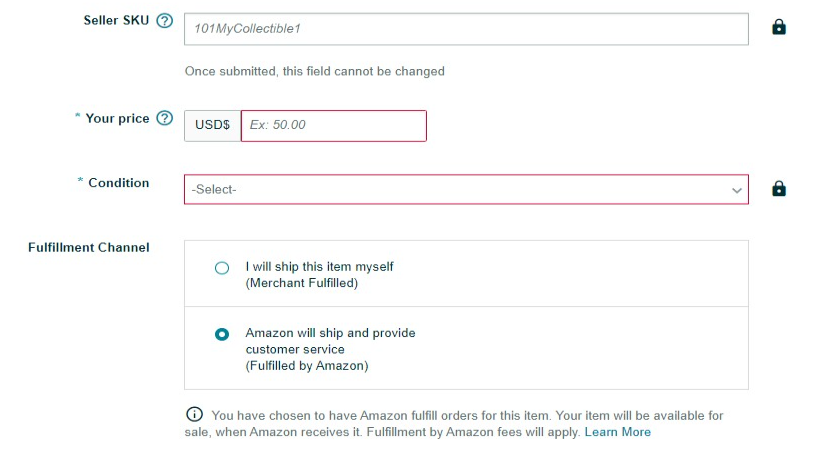Click the info icon before fulfillment notice
Image resolution: width=837 pixels, height=457 pixels.
(194, 415)
